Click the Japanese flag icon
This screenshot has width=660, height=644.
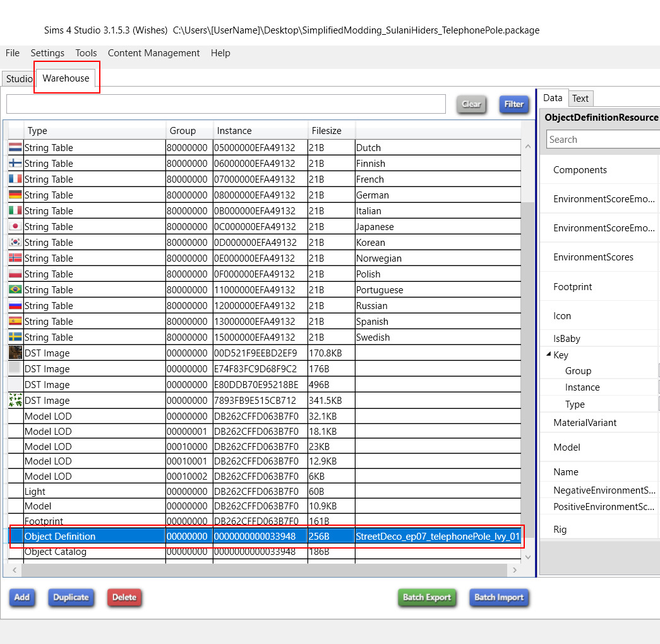coord(15,226)
